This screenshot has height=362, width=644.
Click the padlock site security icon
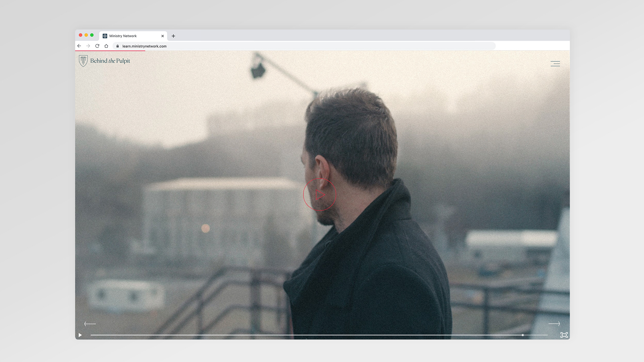point(117,46)
